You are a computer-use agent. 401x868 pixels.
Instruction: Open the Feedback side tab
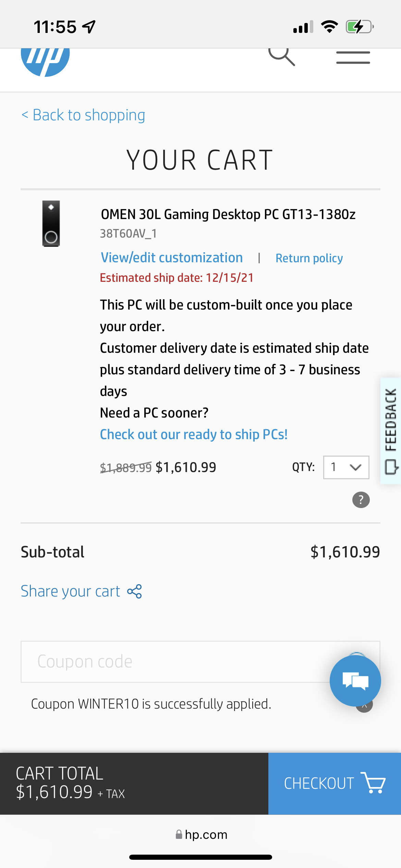pos(391,431)
